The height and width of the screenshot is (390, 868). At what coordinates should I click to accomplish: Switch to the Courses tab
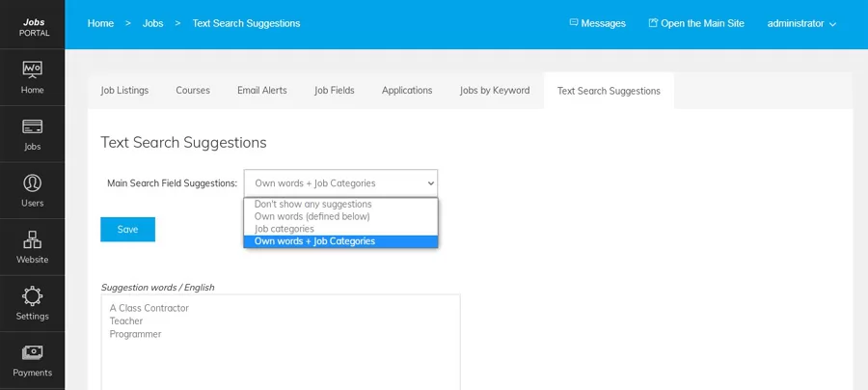193,91
